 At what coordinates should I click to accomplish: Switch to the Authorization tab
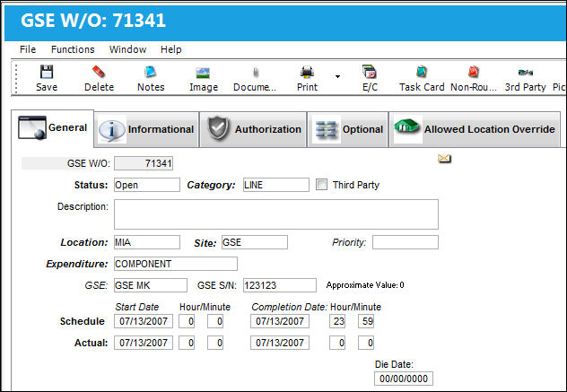254,129
